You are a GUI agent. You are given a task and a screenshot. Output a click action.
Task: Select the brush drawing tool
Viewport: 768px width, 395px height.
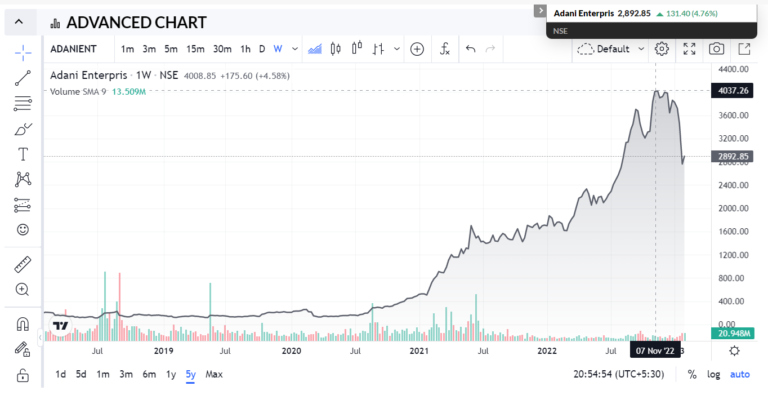pyautogui.click(x=23, y=129)
